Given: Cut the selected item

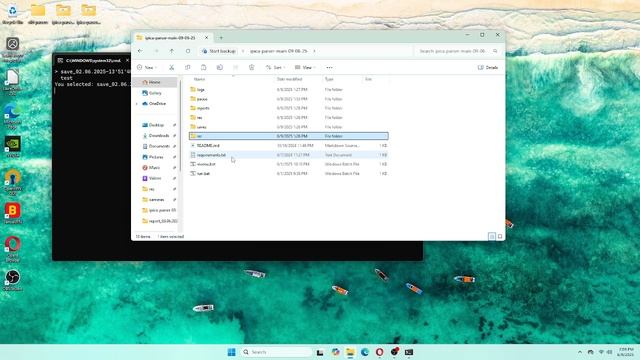Looking at the screenshot, I should click(x=171, y=67).
